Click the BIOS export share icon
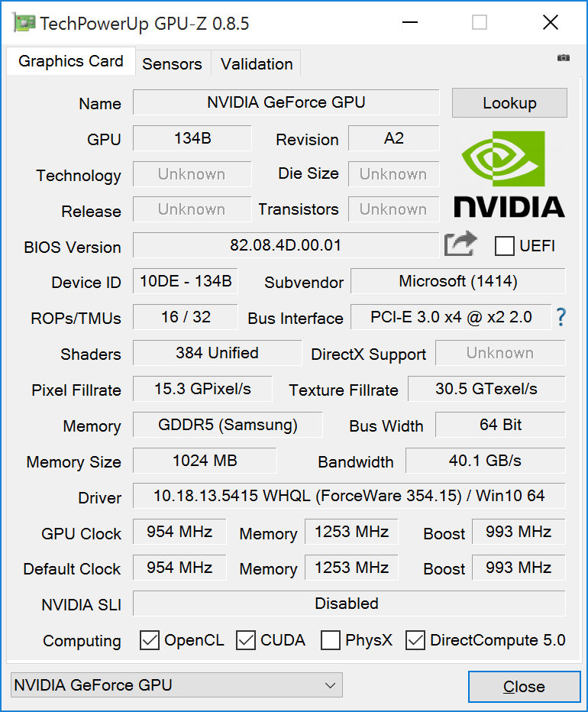The image size is (588, 712). [460, 244]
